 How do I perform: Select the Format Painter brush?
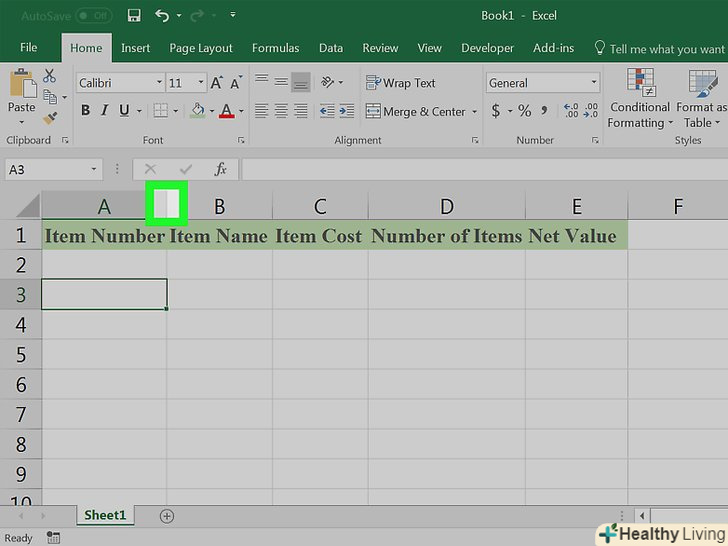click(x=50, y=118)
